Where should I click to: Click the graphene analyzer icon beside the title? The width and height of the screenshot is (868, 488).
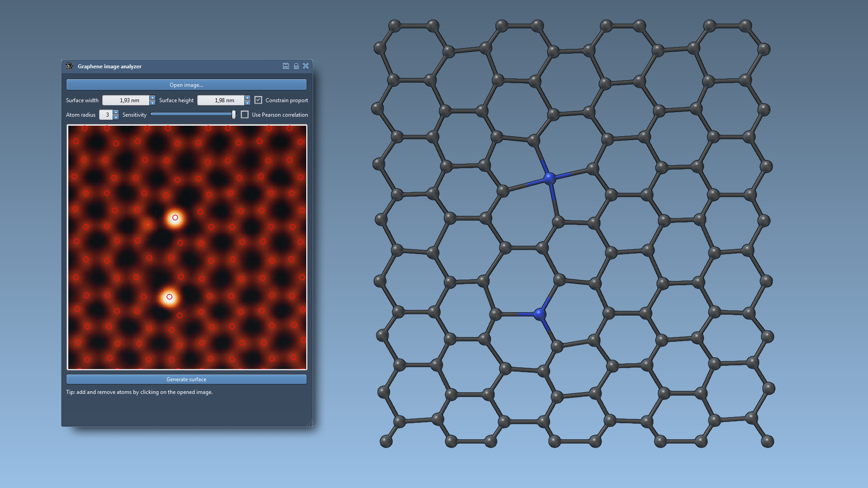(x=69, y=66)
